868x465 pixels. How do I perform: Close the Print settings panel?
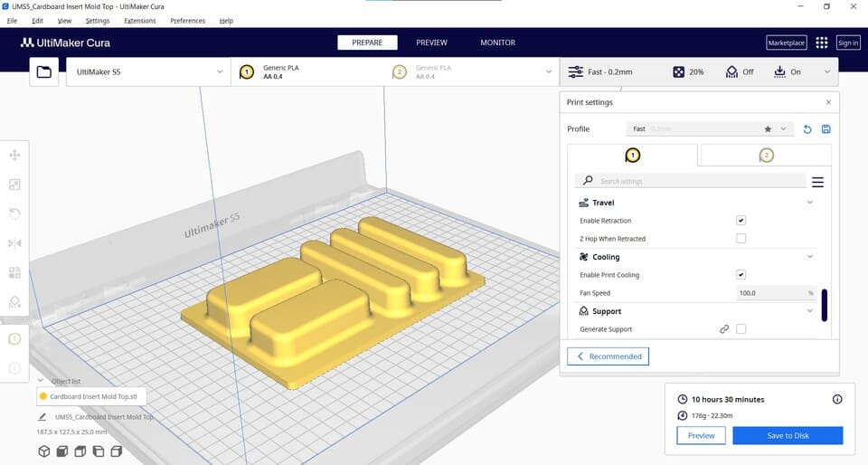829,102
